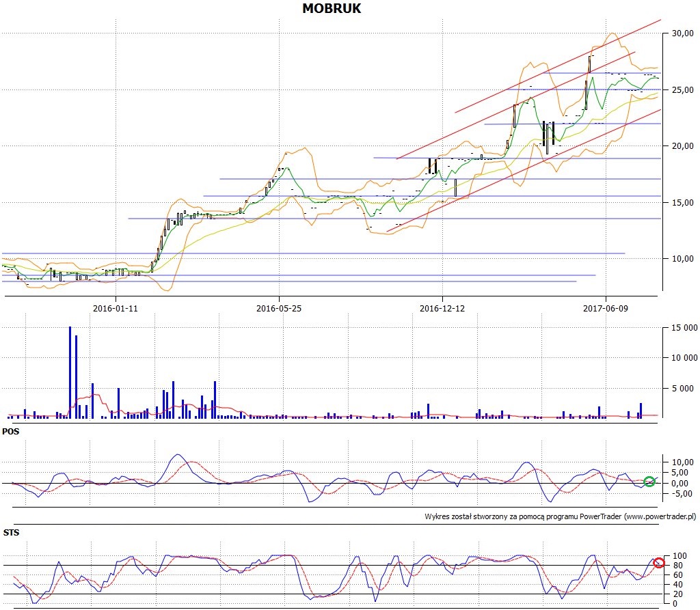The width and height of the screenshot is (700, 610).
Task: Click the STS axis value 40
Action: click(x=677, y=585)
